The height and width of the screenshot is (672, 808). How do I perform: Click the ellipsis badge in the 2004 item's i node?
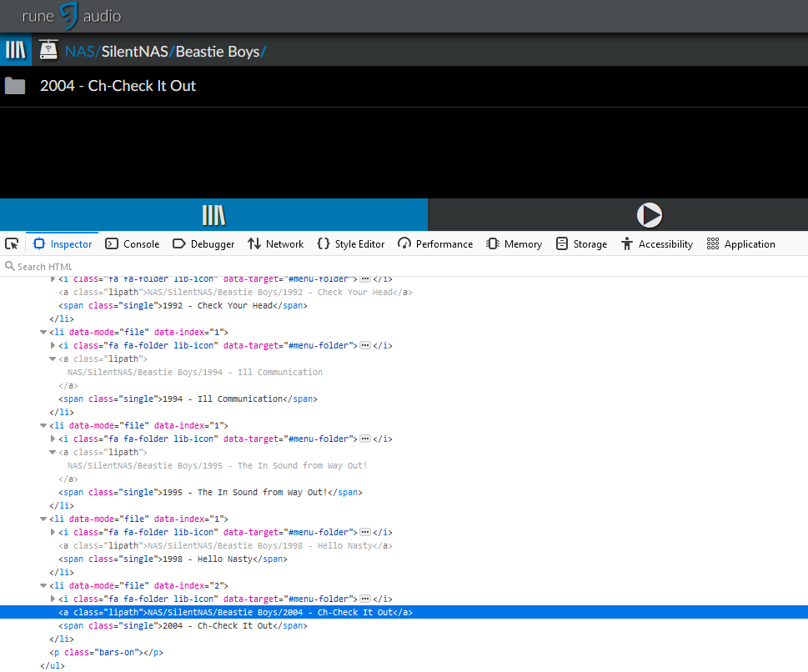pos(365,599)
